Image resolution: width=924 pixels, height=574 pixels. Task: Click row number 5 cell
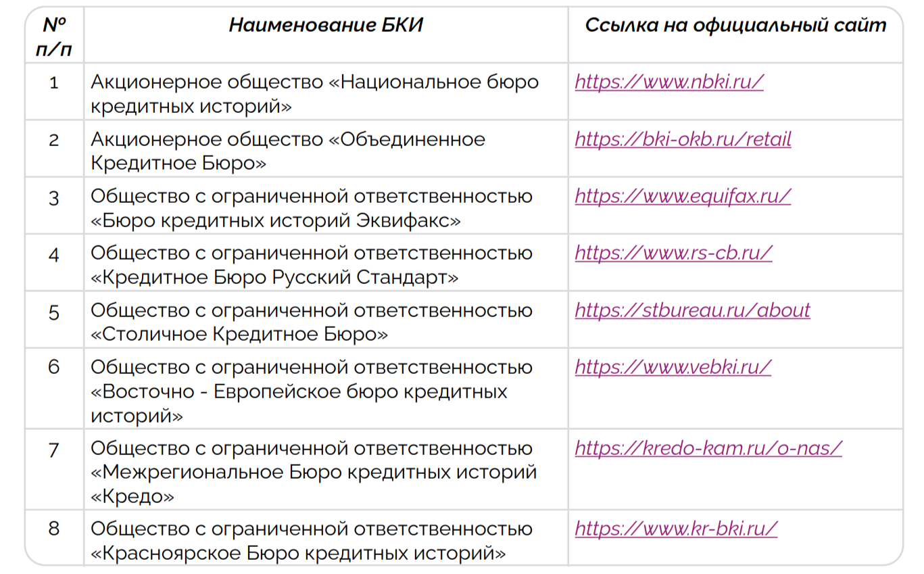(x=54, y=312)
